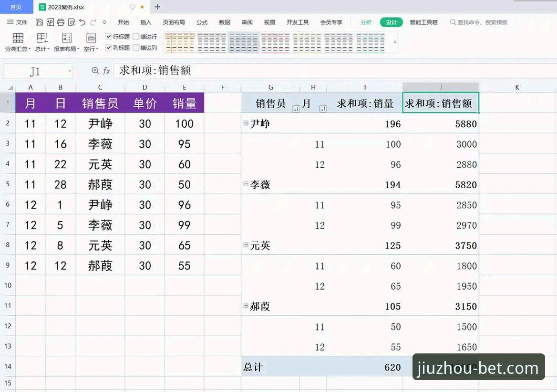This screenshot has height=392, width=557.
Task: Click the select-all corner of the grid
Action: pyautogui.click(x=10, y=87)
